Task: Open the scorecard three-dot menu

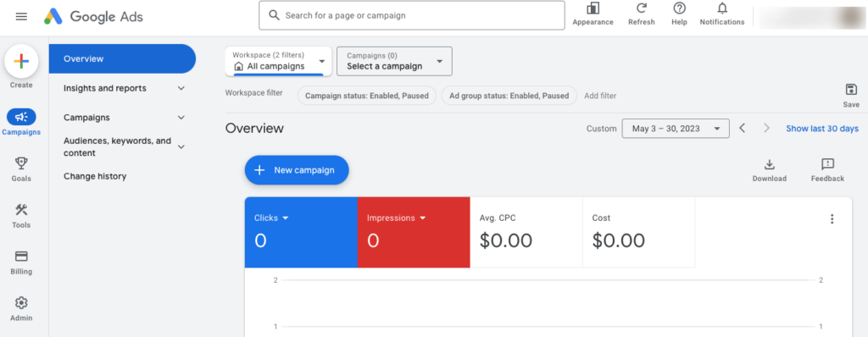Action: pos(832,219)
